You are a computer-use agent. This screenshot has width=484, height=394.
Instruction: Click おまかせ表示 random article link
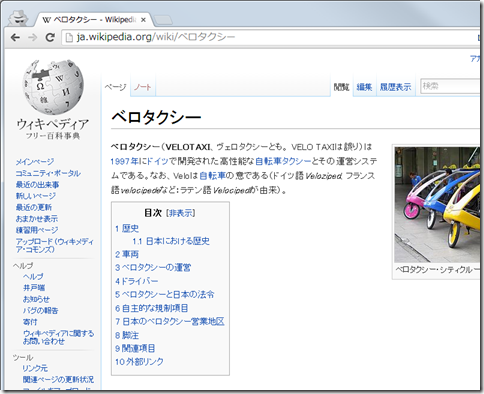[37, 218]
